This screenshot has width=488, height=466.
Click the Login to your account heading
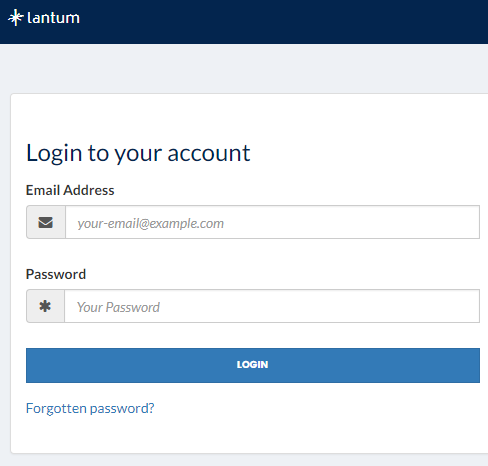(138, 154)
